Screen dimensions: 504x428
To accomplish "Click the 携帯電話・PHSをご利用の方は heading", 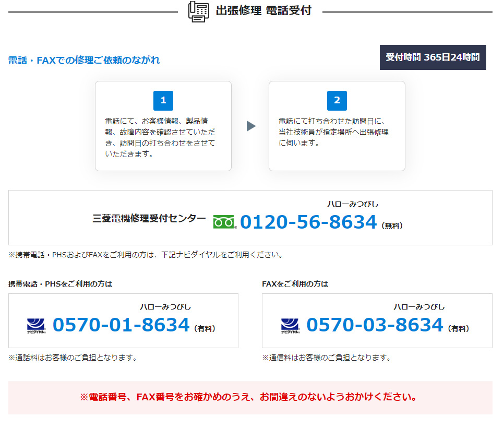I will (x=60, y=284).
